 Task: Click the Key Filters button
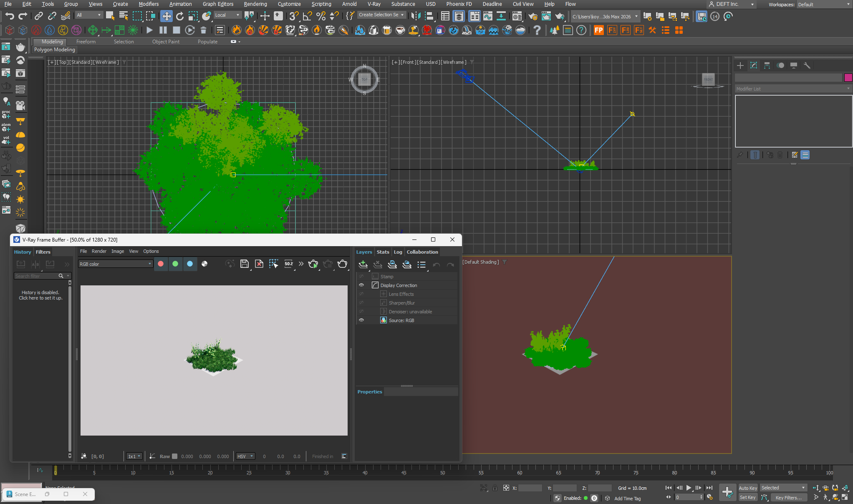pos(788,497)
